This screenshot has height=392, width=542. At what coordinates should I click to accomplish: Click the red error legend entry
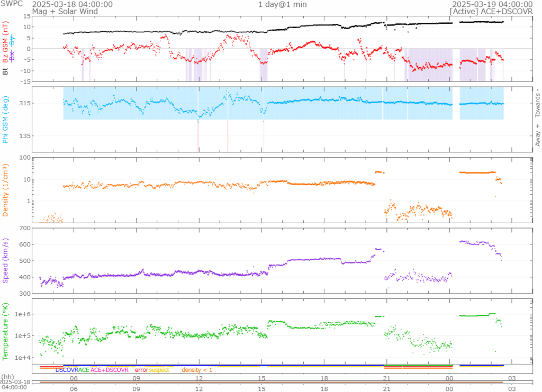(x=141, y=370)
